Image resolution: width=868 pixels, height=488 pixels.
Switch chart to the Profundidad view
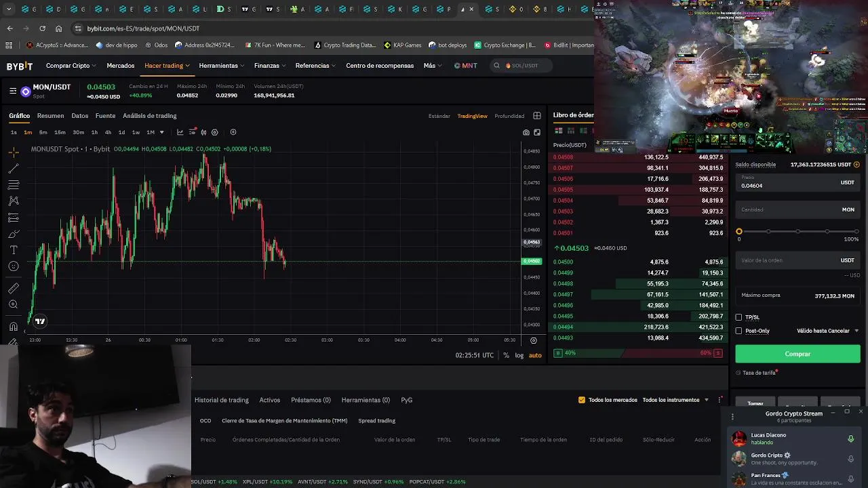[509, 116]
